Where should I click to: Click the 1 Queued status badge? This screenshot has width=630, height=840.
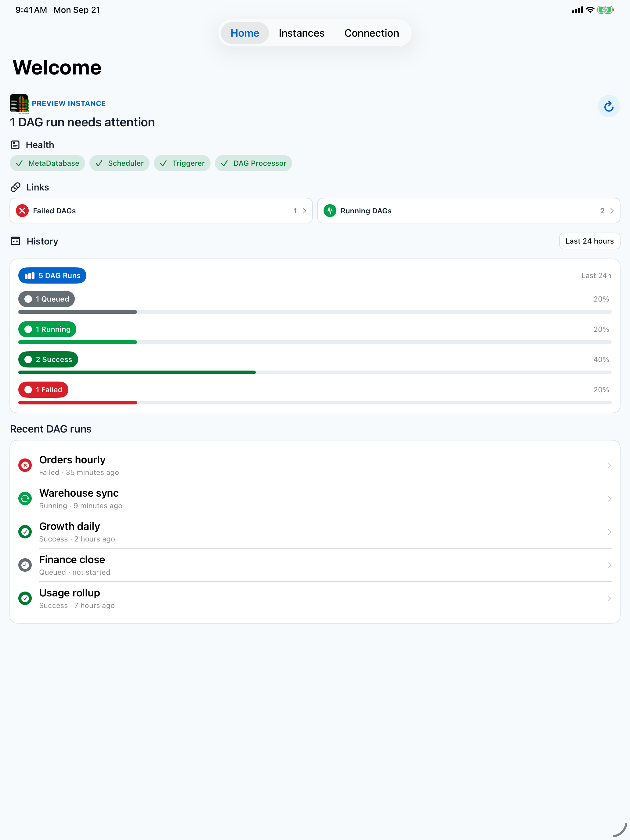(x=47, y=299)
